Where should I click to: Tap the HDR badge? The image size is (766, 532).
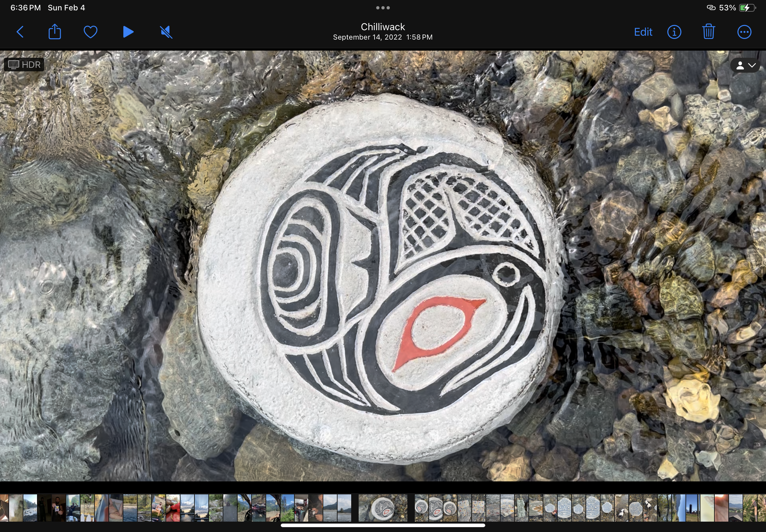click(x=24, y=65)
